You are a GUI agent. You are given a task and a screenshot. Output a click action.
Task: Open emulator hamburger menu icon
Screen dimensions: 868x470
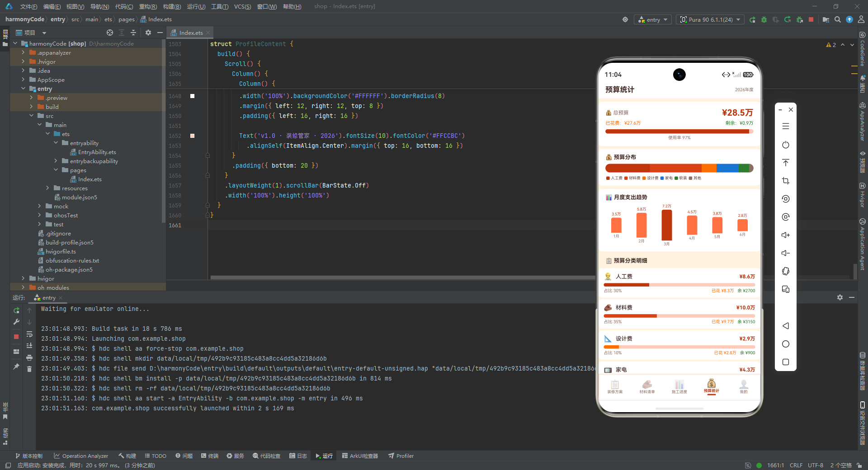click(786, 126)
